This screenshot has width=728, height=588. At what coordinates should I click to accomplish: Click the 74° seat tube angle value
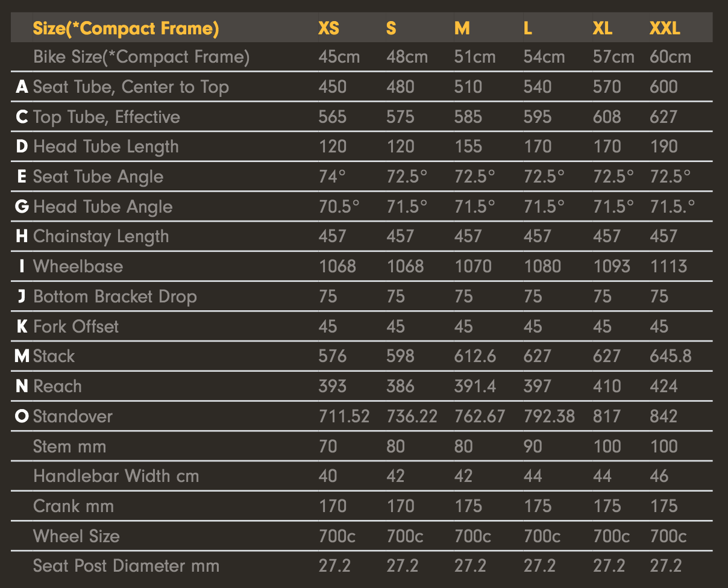coord(332,177)
